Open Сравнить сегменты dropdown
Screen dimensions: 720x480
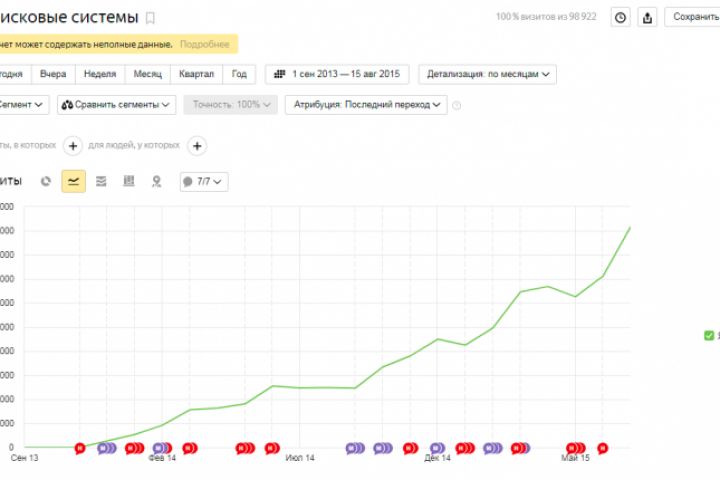click(x=117, y=105)
